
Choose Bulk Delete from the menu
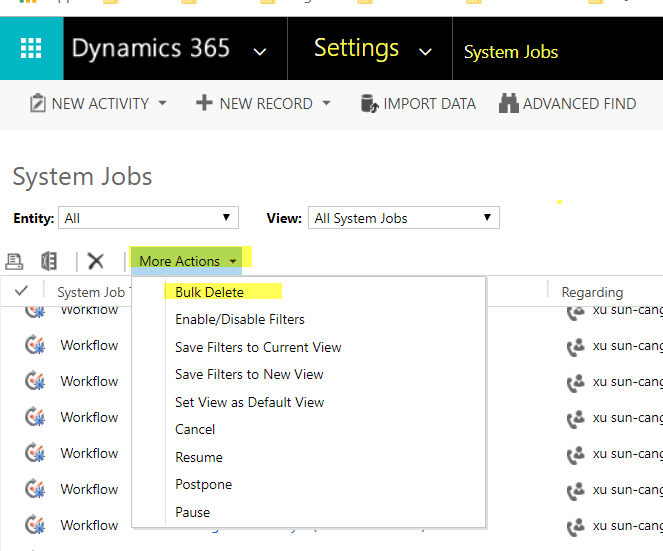pos(209,292)
